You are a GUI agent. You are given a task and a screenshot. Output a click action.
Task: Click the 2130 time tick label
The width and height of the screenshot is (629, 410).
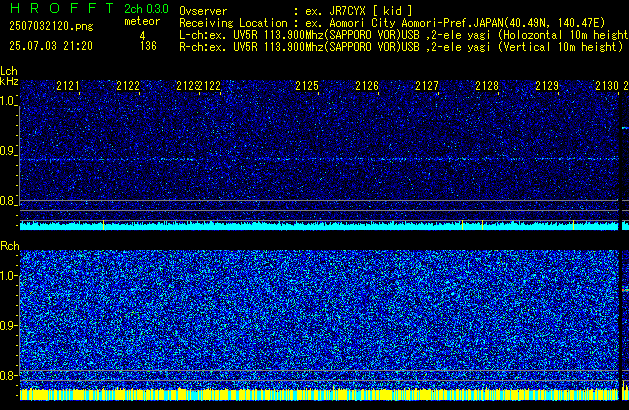607,86
